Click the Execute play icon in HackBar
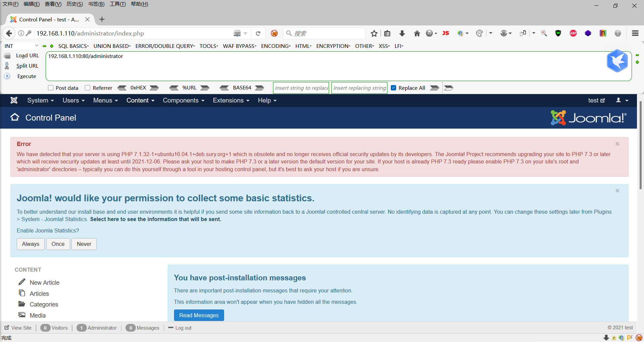The height and width of the screenshot is (342, 644). coord(7,76)
